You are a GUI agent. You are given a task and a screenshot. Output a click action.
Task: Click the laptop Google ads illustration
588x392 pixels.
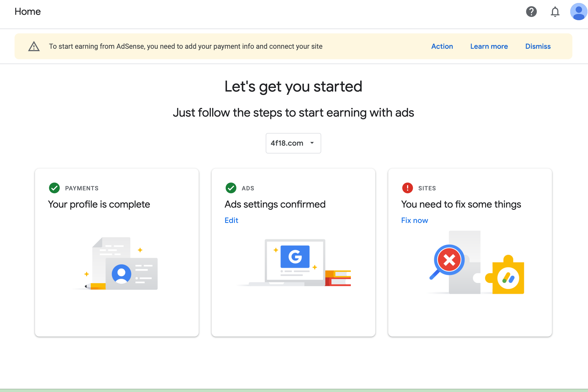point(295,262)
